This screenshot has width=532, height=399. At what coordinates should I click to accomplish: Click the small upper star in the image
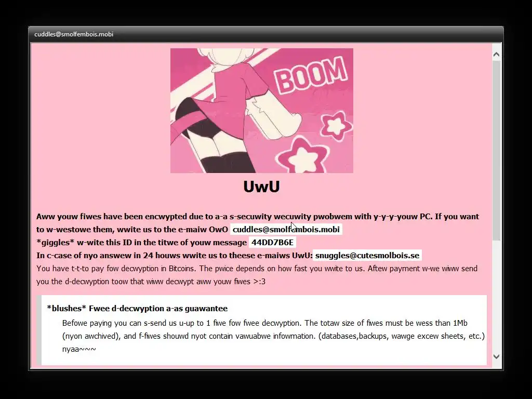[x=336, y=125]
